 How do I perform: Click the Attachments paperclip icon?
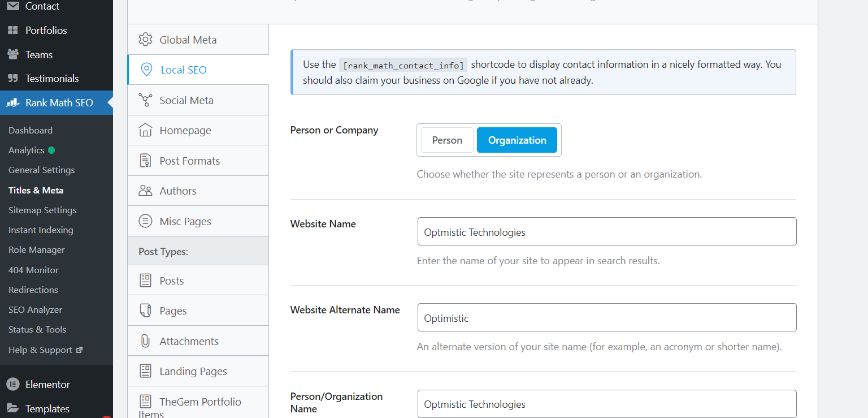145,341
